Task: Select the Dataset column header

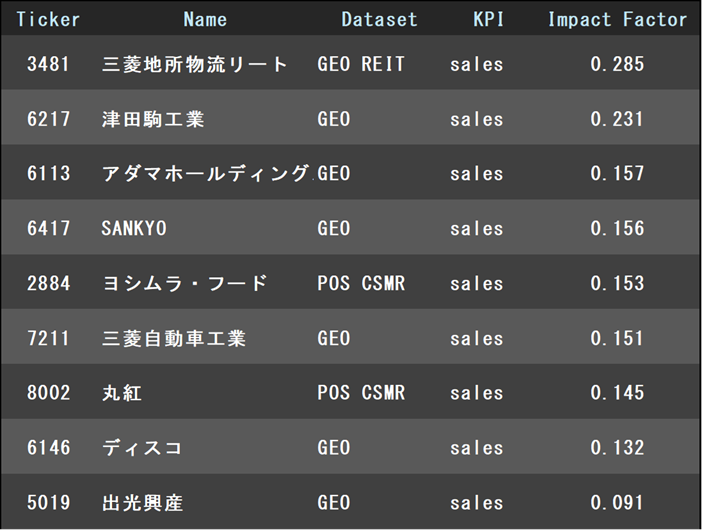Action: tap(379, 19)
